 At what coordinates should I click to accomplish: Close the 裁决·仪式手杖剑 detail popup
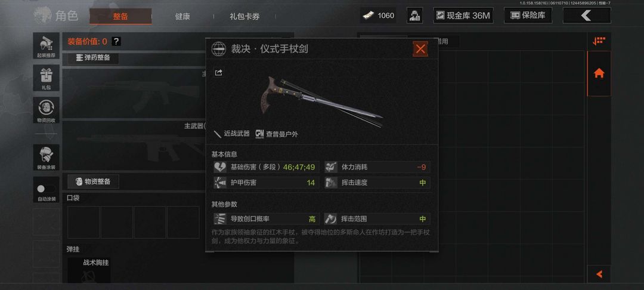point(420,50)
